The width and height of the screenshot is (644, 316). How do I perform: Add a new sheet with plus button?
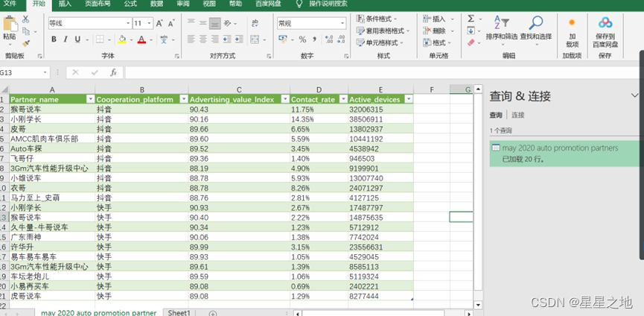tap(213, 313)
